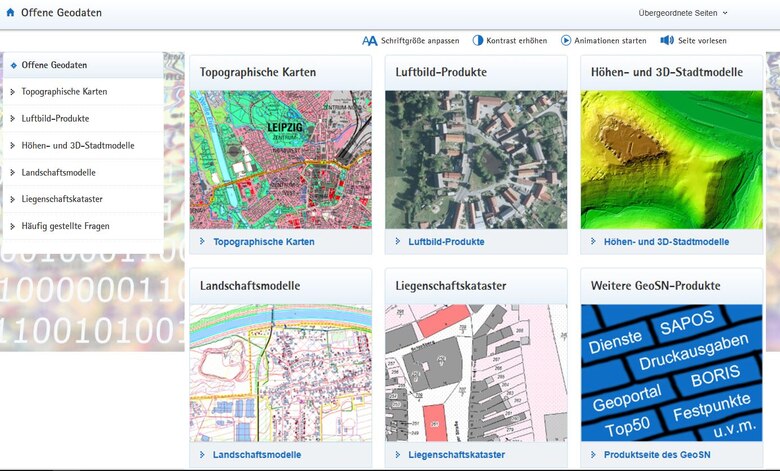Open Häufig gestellte Fragen sidebar item

[65, 226]
